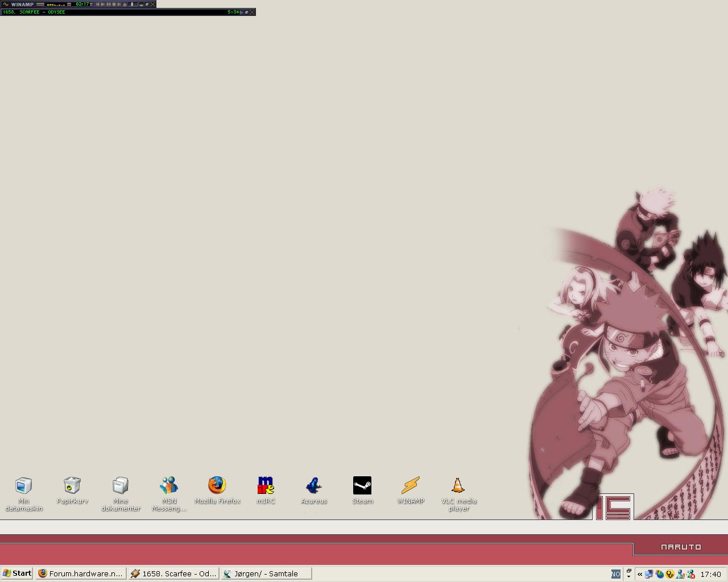Open Mine dokumenter desktop icon

[x=121, y=493]
